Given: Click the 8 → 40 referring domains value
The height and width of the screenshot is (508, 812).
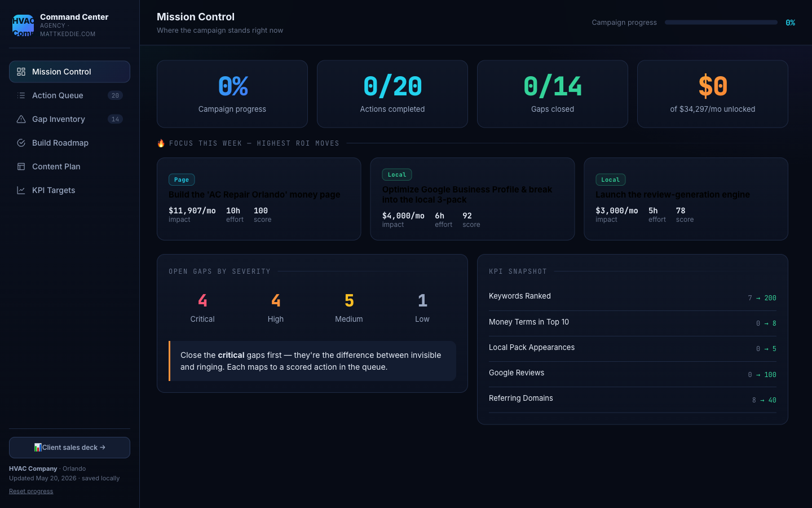Looking at the screenshot, I should 764,400.
